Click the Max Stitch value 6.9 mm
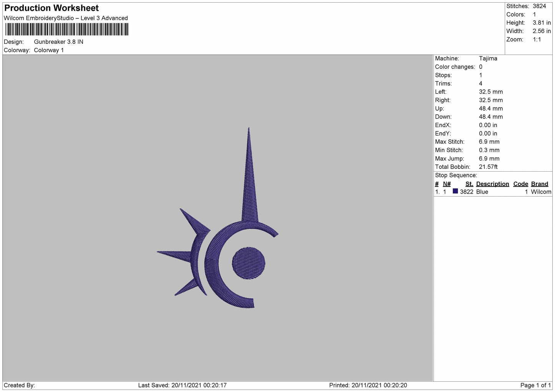This screenshot has height=392, width=555. 489,142
